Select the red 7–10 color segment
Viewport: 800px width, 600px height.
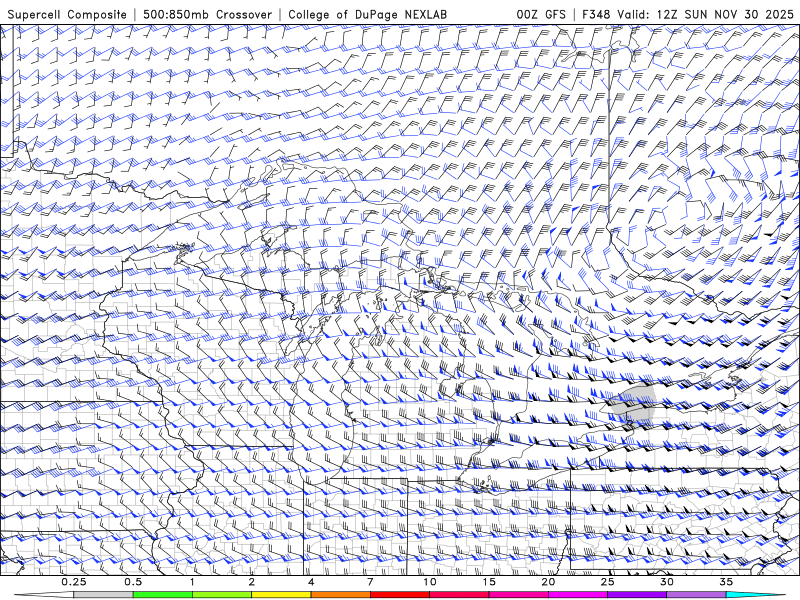tap(399, 595)
